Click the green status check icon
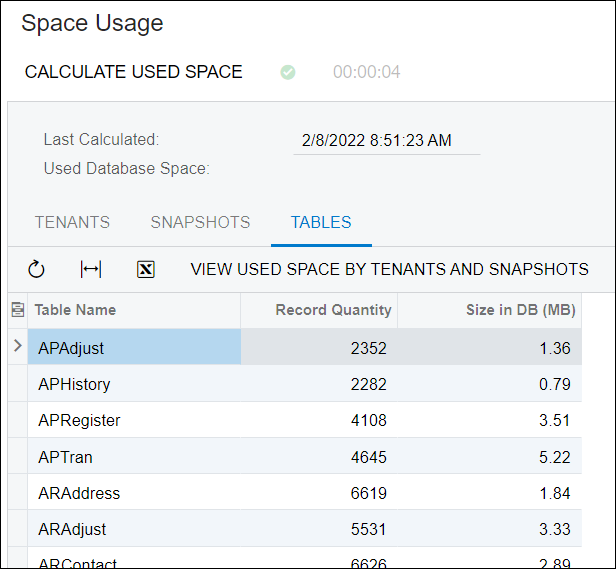 [x=288, y=72]
